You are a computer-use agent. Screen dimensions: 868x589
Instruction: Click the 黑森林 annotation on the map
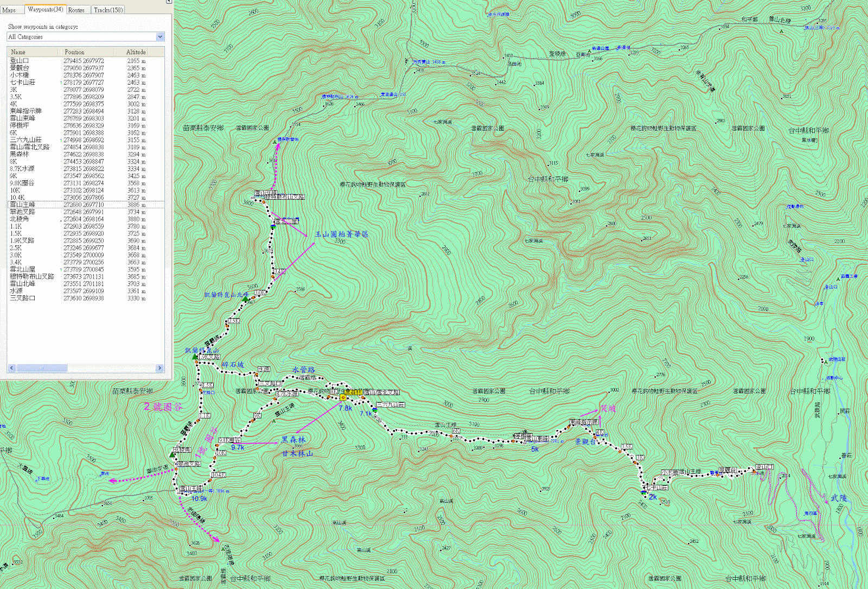(x=293, y=440)
